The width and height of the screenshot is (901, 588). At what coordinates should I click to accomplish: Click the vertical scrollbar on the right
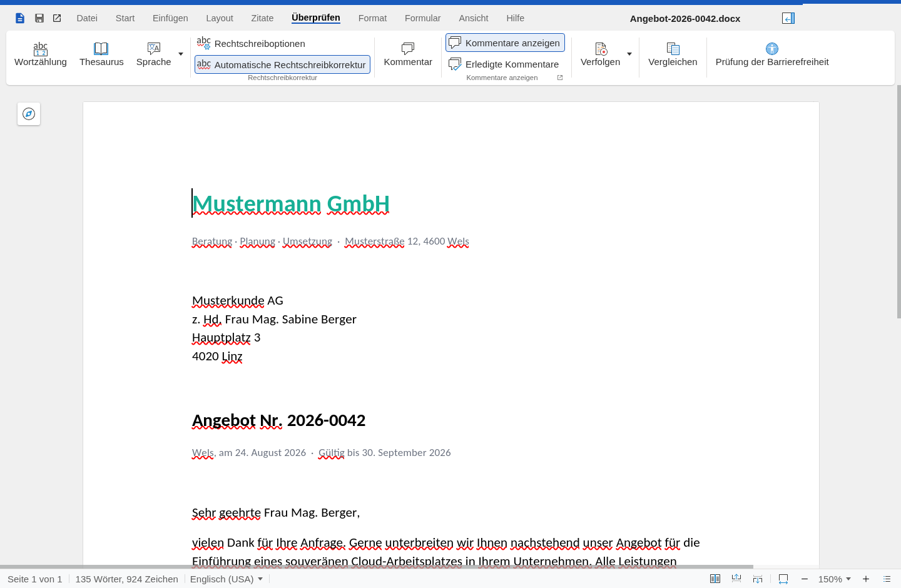(898, 200)
